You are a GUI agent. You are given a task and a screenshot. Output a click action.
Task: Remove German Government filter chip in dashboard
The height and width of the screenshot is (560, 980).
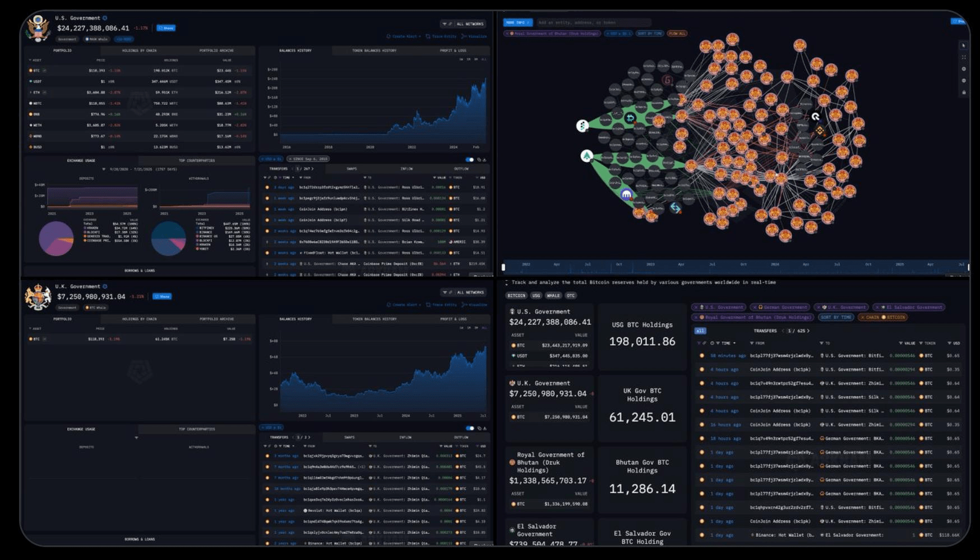tap(755, 307)
